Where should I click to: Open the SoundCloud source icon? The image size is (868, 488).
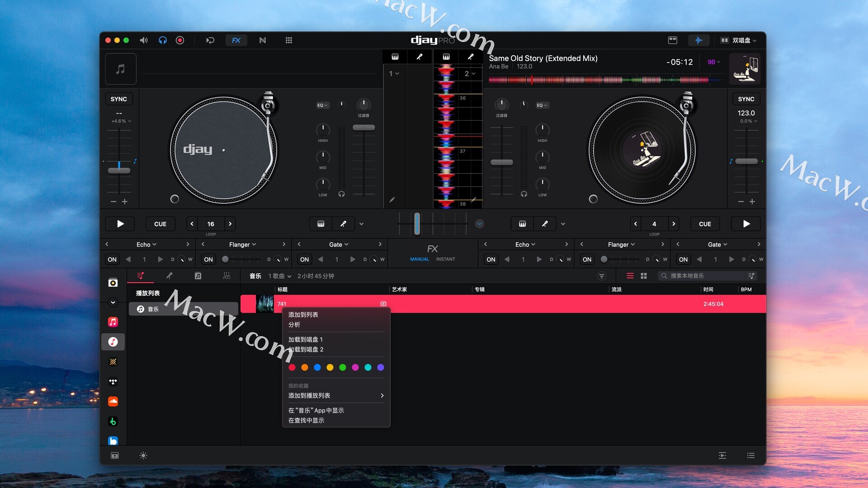[113, 401]
